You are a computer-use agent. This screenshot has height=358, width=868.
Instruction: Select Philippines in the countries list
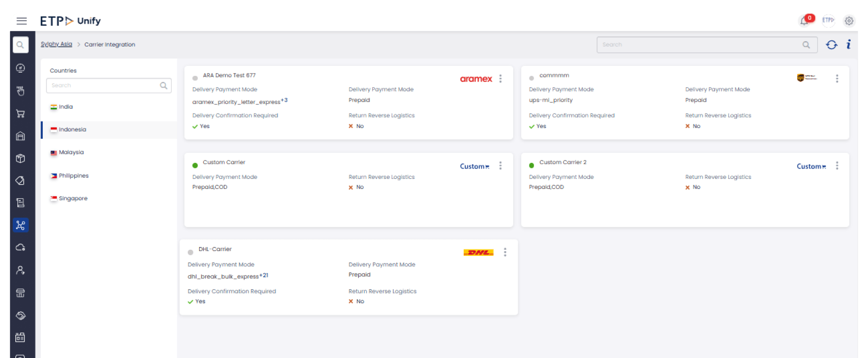(x=73, y=176)
